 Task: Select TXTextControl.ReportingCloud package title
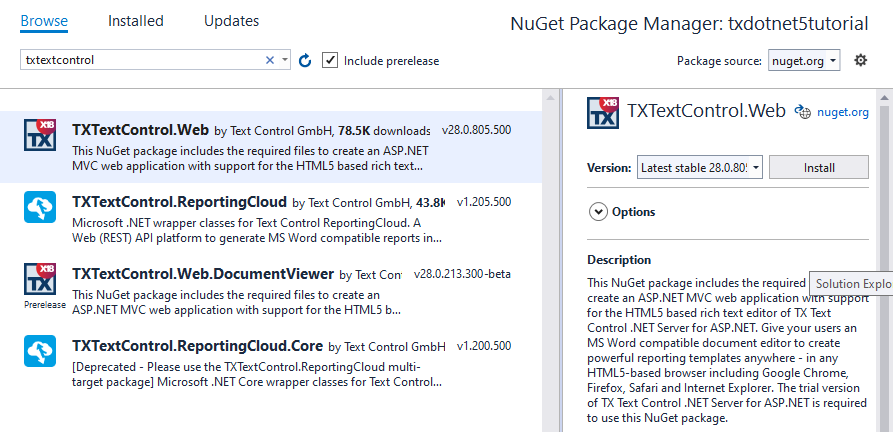[179, 201]
